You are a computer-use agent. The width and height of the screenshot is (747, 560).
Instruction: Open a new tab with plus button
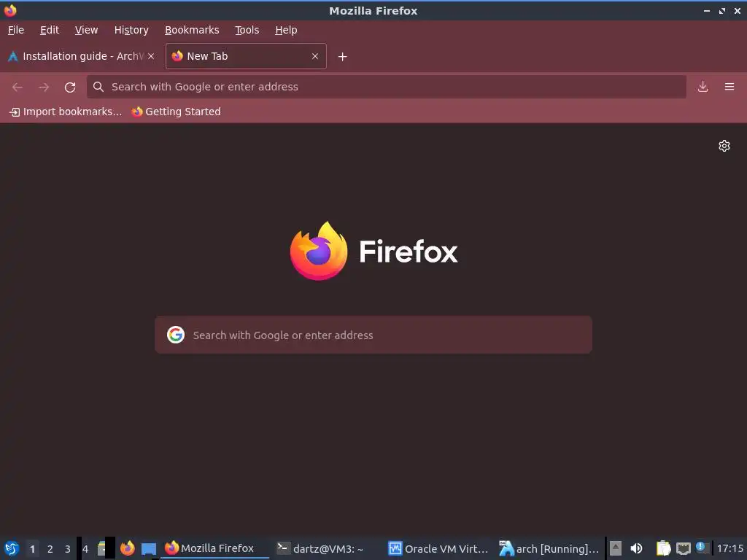(343, 57)
